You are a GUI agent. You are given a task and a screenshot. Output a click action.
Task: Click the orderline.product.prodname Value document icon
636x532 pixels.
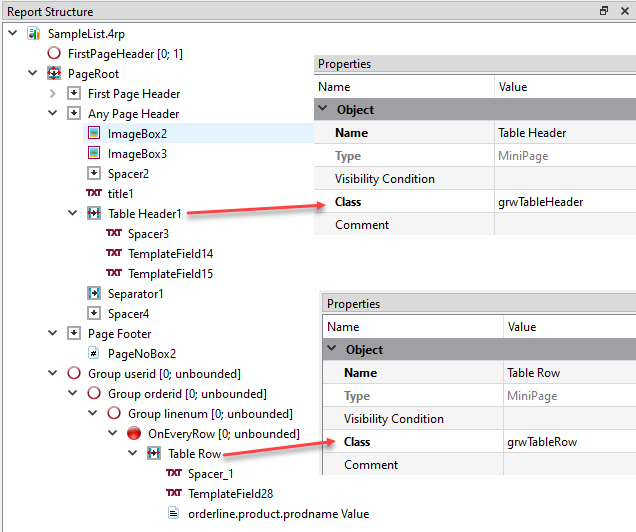173,513
